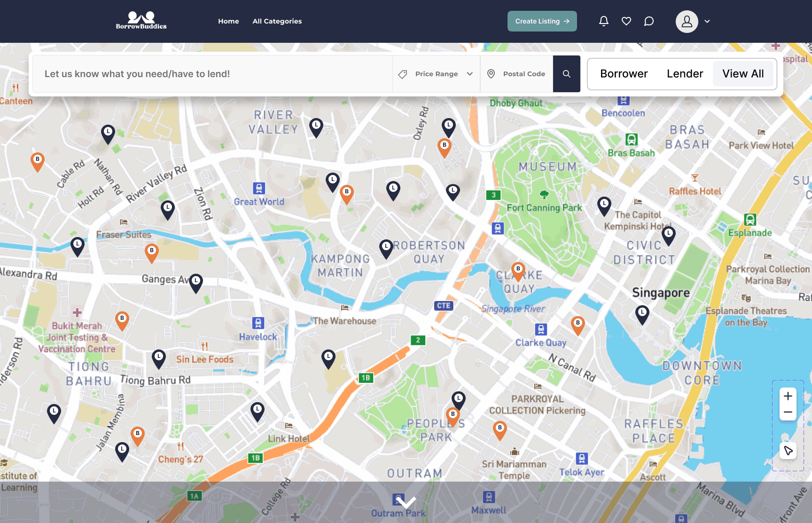Select lender pin near River Valley label

pyautogui.click(x=316, y=127)
